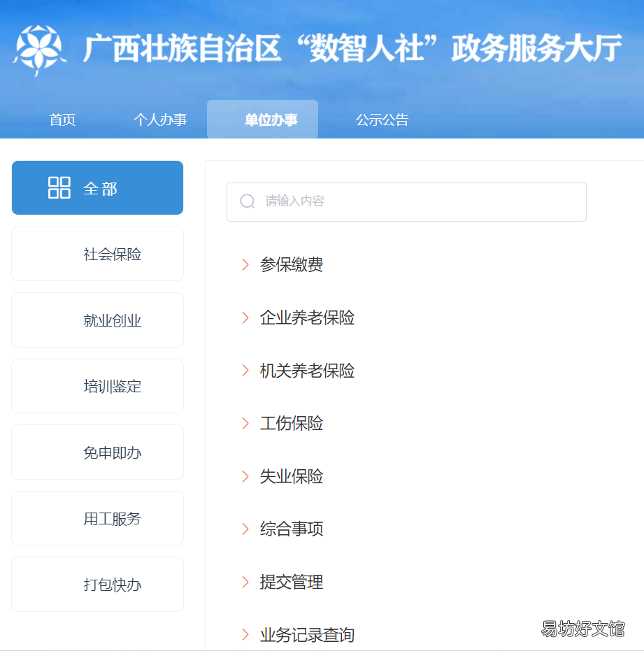The image size is (644, 651).
Task: Select the 单位办事 tab
Action: point(262,119)
